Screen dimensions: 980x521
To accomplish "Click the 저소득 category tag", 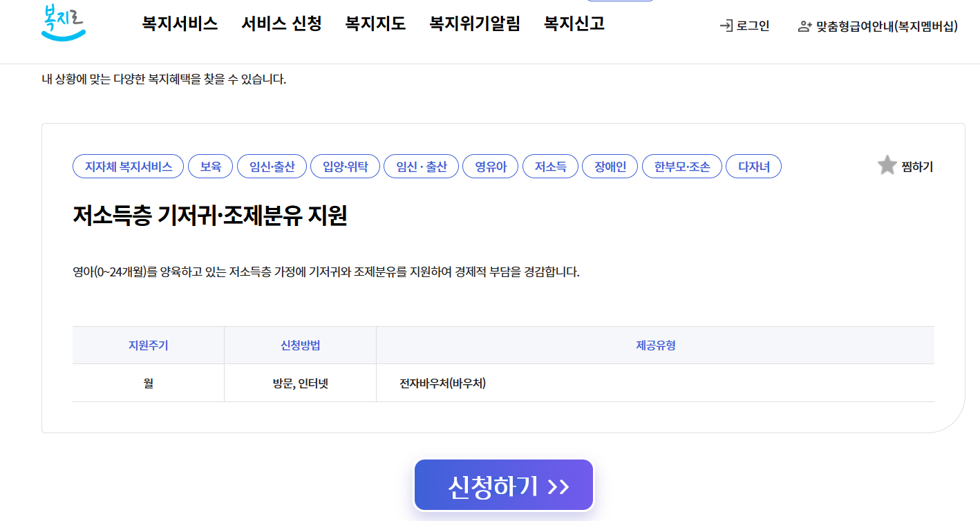I will 550,166.
